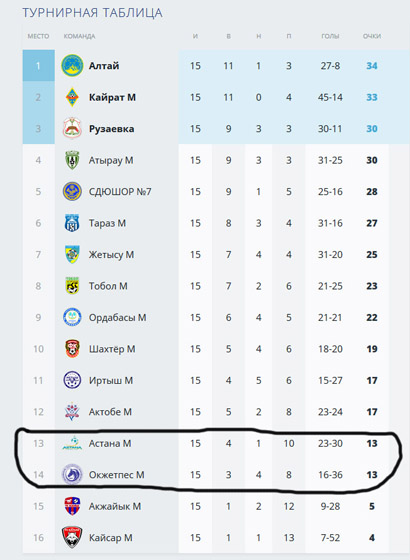Click the Кайрат М club crest

point(72,97)
